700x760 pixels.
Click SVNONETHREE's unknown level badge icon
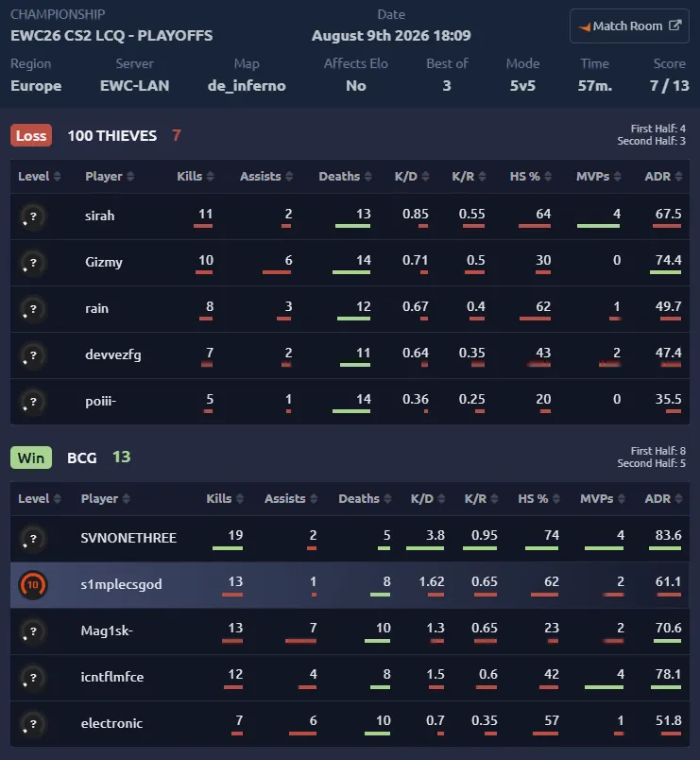(x=32, y=539)
